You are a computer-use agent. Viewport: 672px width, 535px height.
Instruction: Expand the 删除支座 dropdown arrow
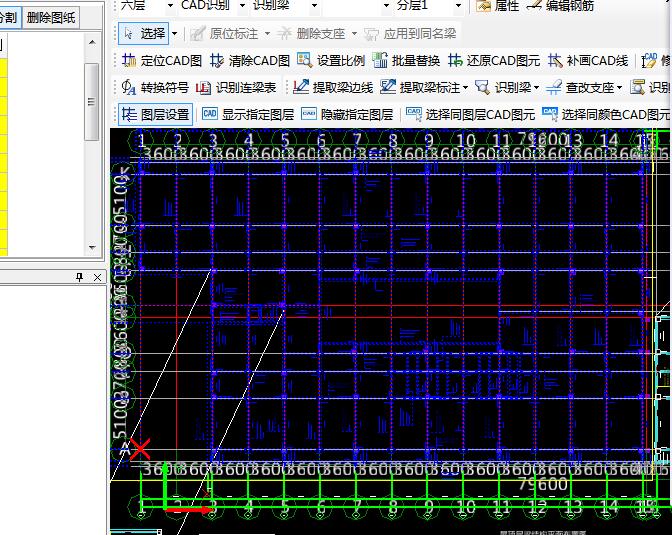coord(354,33)
